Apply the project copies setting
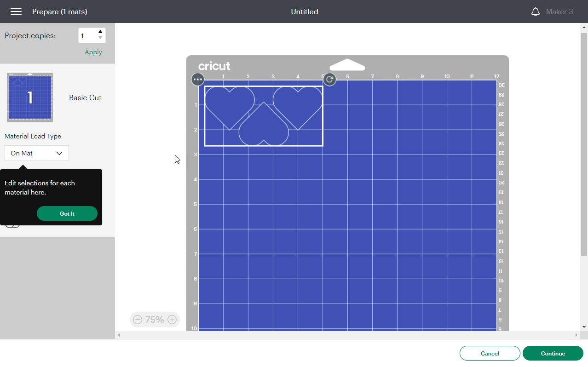This screenshot has width=588, height=367. pos(93,52)
